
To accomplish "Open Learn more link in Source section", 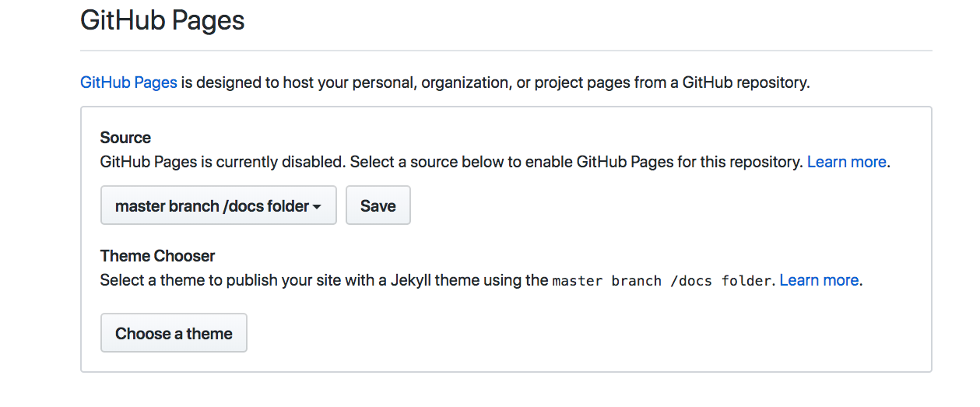I will (x=846, y=162).
